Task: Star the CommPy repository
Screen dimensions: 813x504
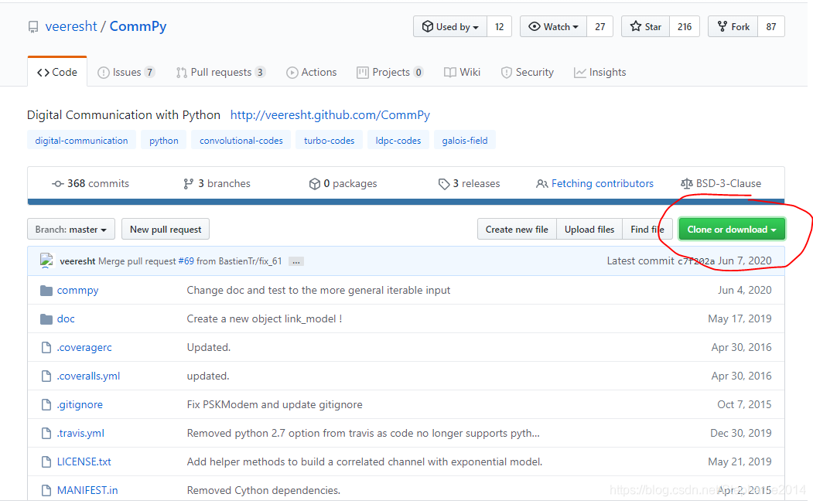Action: pos(645,26)
